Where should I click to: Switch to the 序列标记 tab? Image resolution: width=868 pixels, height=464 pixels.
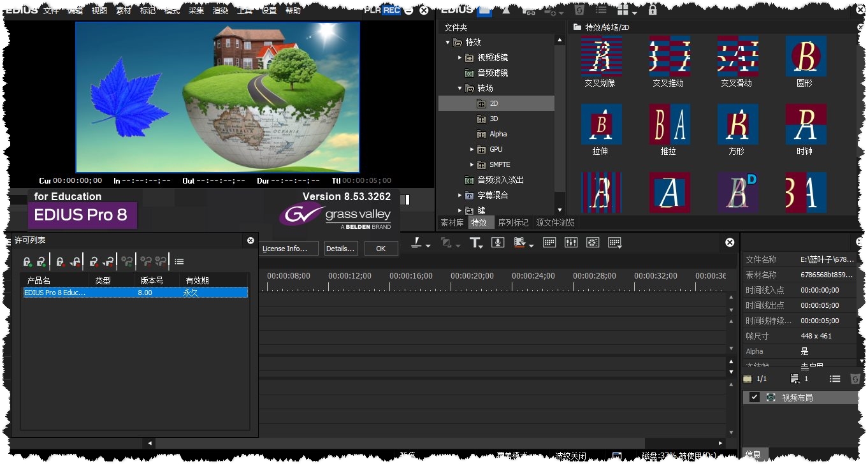513,222
